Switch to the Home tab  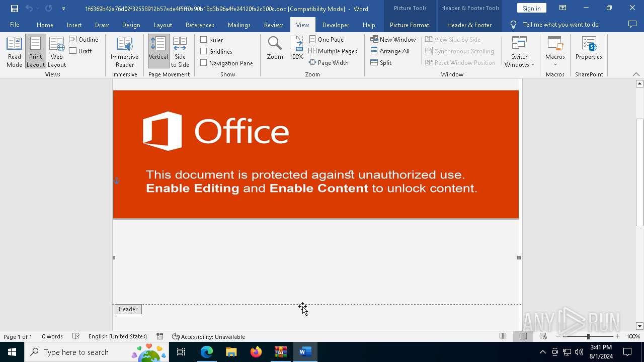coord(45,25)
